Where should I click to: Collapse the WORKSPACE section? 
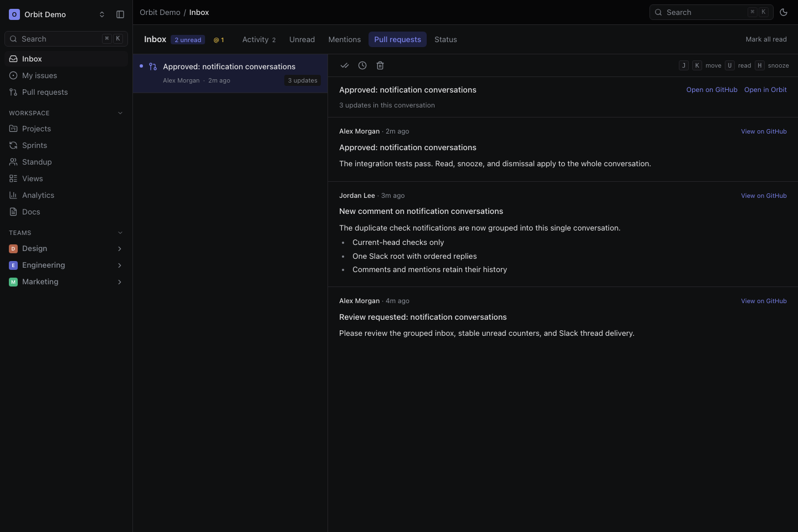click(120, 113)
